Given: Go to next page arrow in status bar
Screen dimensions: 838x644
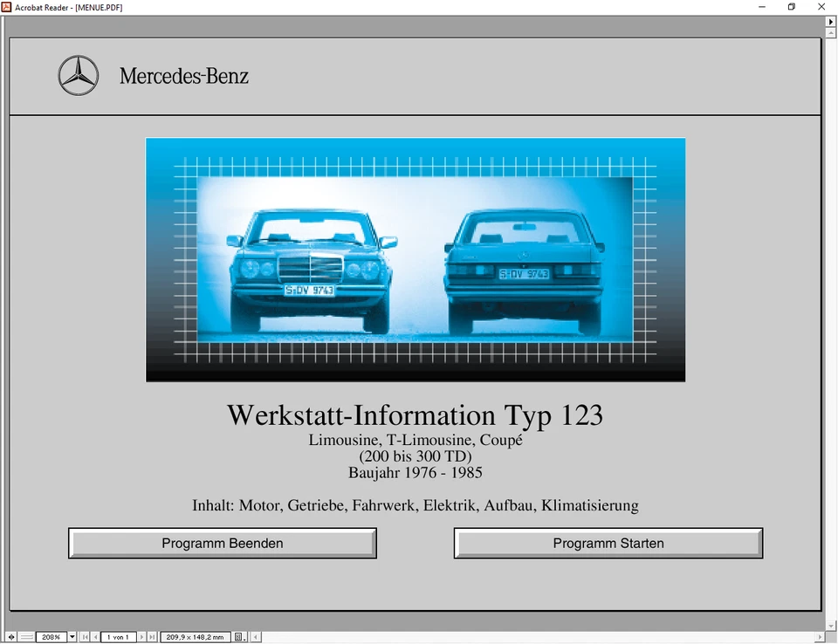Looking at the screenshot, I should 141,637.
